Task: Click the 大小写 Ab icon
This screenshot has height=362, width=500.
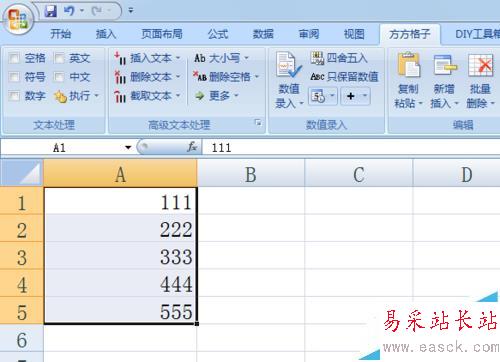Action: (x=200, y=58)
